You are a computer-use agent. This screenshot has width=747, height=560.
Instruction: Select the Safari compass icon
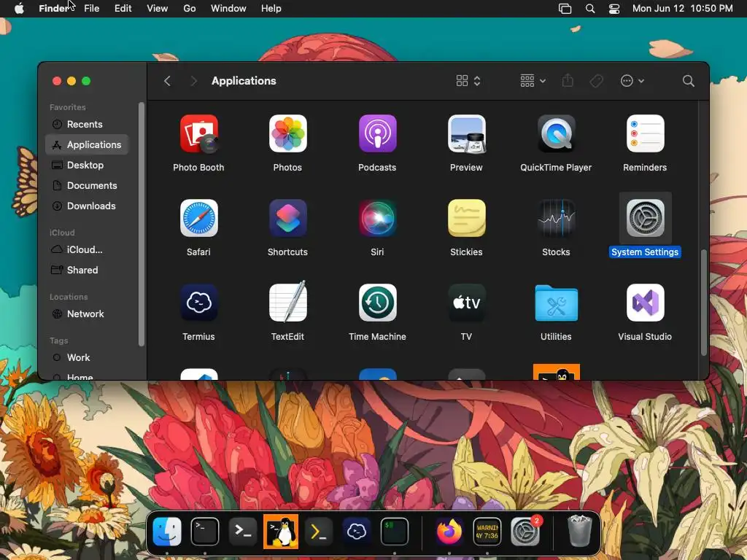198,218
